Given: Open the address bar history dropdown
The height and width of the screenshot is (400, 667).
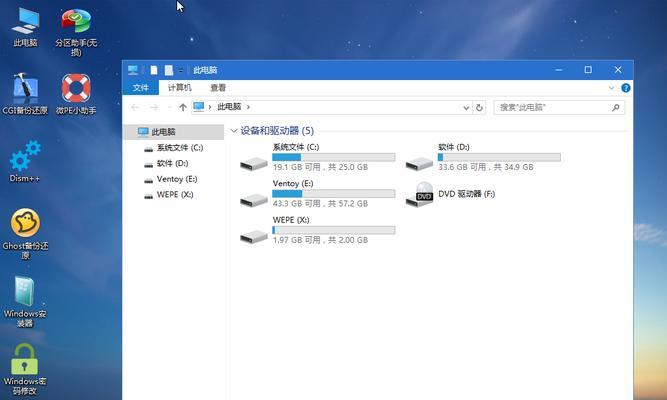Looking at the screenshot, I should [x=466, y=108].
